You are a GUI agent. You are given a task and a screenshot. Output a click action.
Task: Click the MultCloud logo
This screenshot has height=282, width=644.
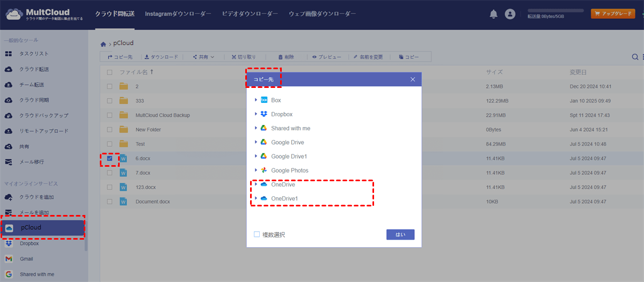[44, 14]
